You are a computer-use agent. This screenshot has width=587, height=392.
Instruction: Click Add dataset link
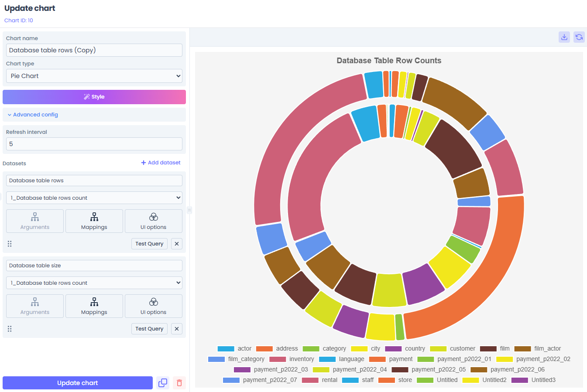(161, 163)
